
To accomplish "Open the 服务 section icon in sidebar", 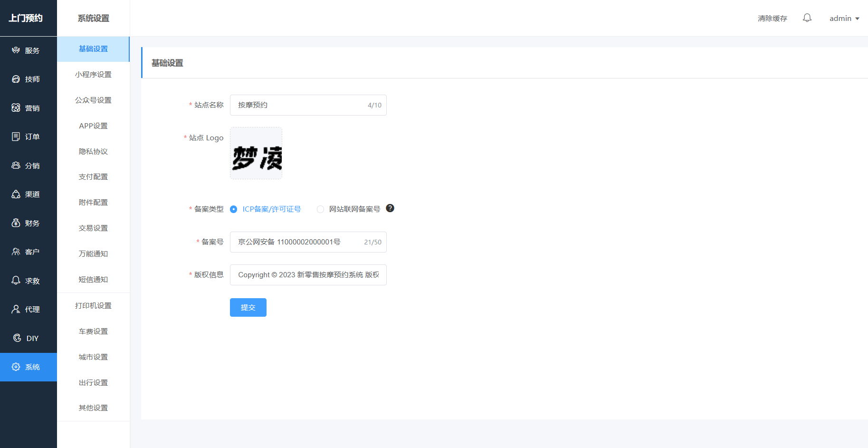I will (16, 50).
